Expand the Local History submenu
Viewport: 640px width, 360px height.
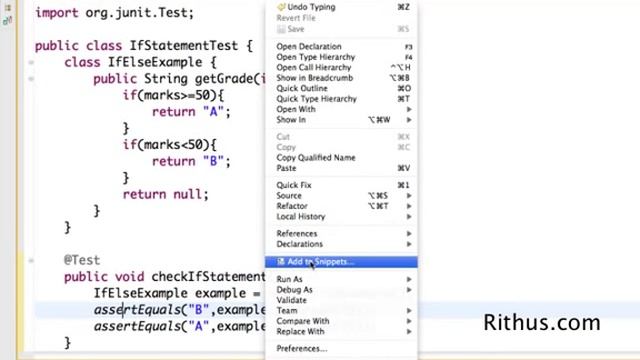[x=341, y=217]
